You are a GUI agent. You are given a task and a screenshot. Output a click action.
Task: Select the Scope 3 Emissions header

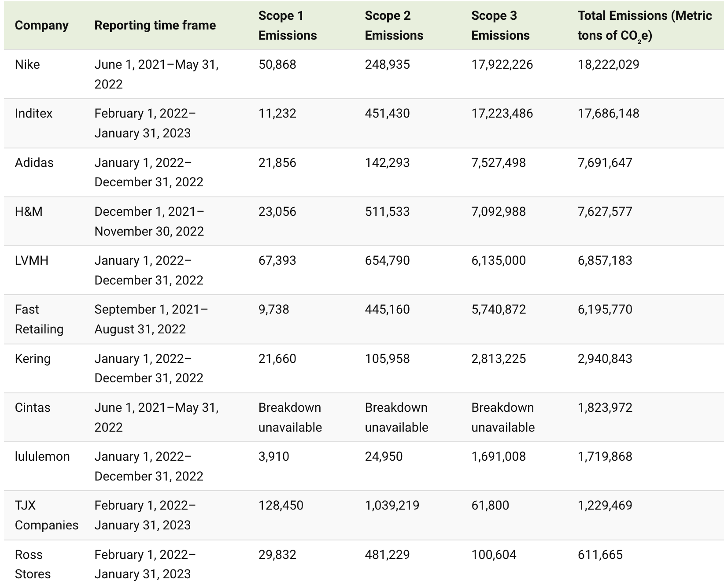pyautogui.click(x=500, y=26)
